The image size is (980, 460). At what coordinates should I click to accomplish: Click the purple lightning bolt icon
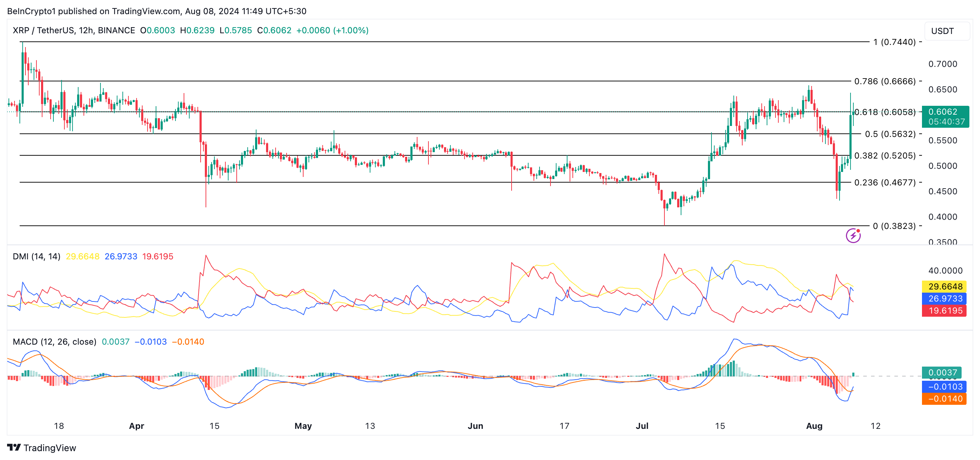coord(853,236)
